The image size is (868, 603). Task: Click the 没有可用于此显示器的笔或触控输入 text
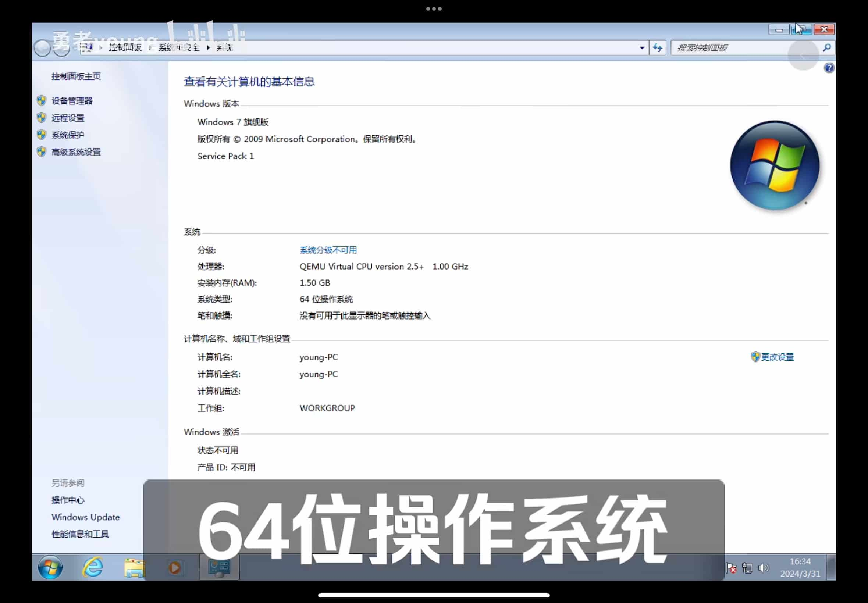click(x=365, y=316)
